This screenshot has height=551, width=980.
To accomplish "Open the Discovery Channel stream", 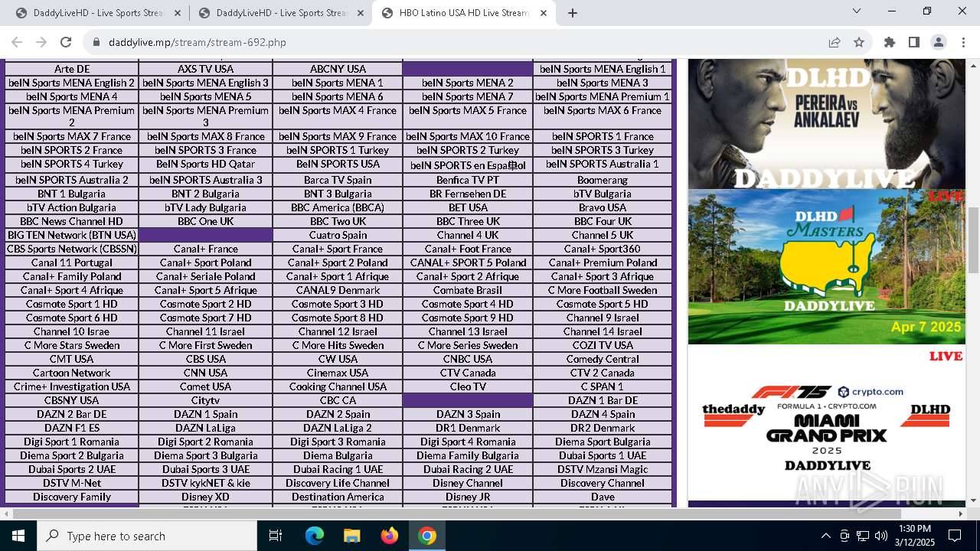I will (x=603, y=483).
